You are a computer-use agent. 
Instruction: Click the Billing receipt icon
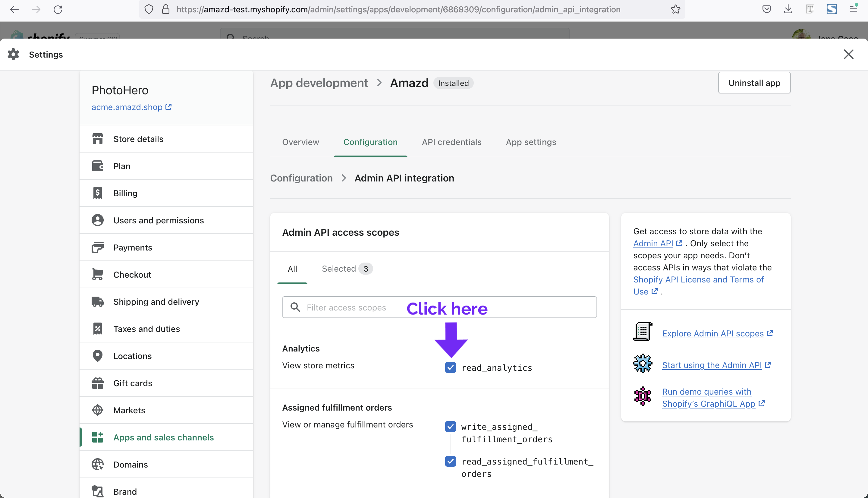tap(97, 193)
